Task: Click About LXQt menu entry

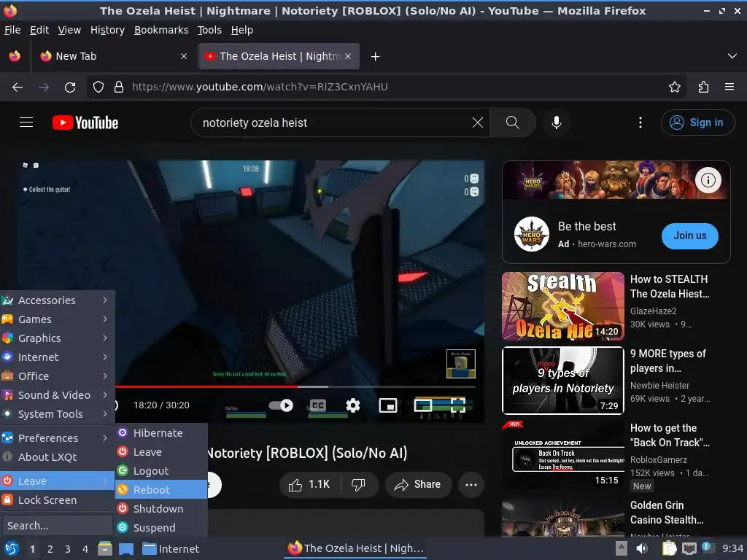Action: tap(57, 457)
